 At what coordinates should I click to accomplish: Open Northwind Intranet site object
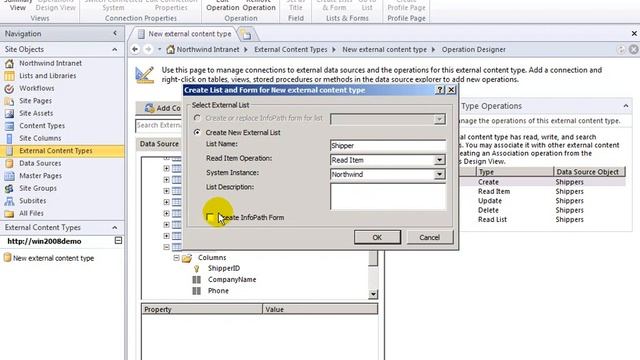click(50, 63)
